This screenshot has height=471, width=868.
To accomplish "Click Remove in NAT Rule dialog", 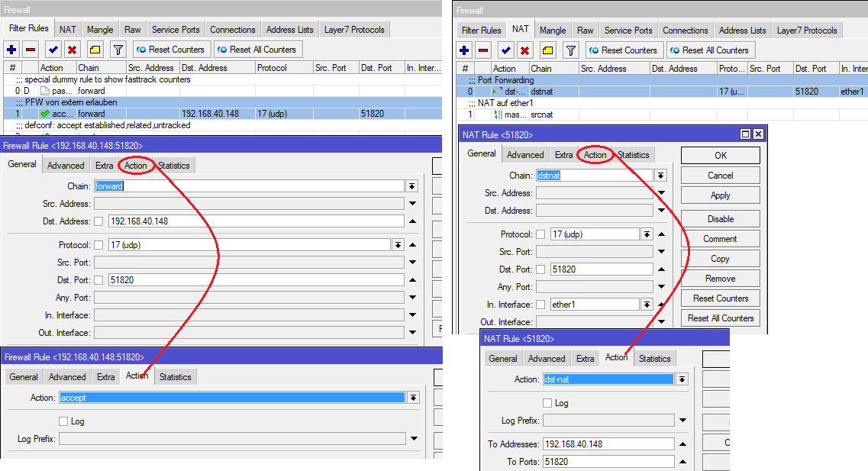I will tap(720, 279).
